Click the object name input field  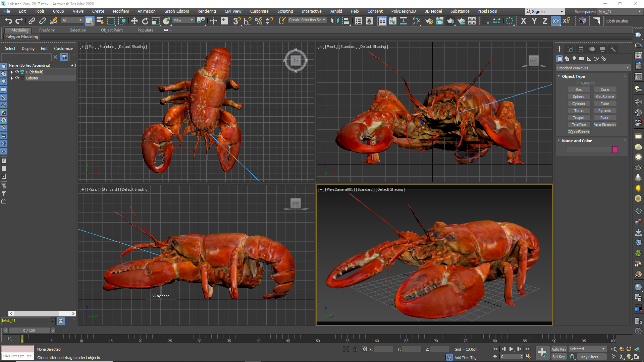tap(589, 149)
